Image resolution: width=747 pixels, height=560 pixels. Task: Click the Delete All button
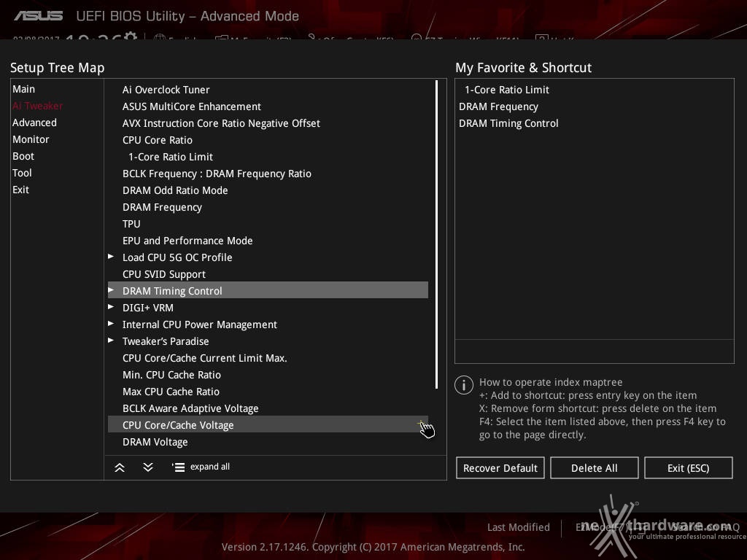pyautogui.click(x=594, y=468)
